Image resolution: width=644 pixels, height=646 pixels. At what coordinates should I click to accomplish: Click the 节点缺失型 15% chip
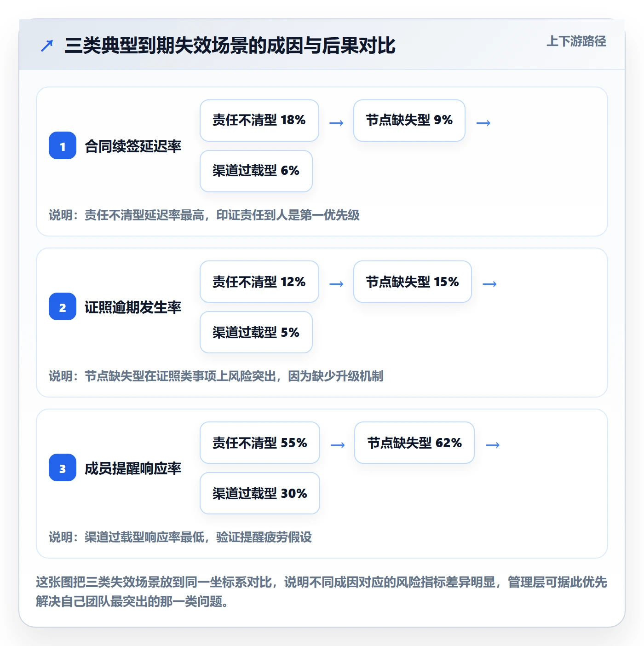[x=413, y=282]
